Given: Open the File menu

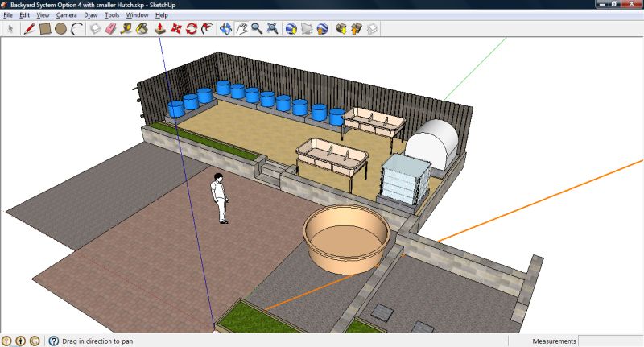Looking at the screenshot, I should (8, 14).
